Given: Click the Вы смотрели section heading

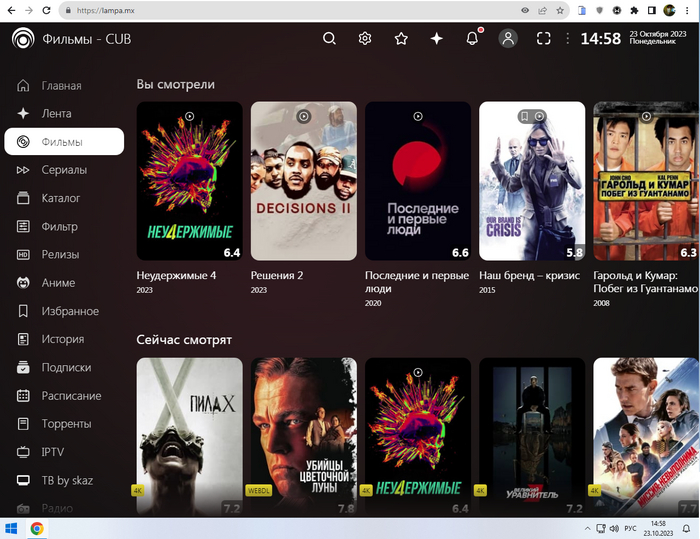Looking at the screenshot, I should 175,84.
